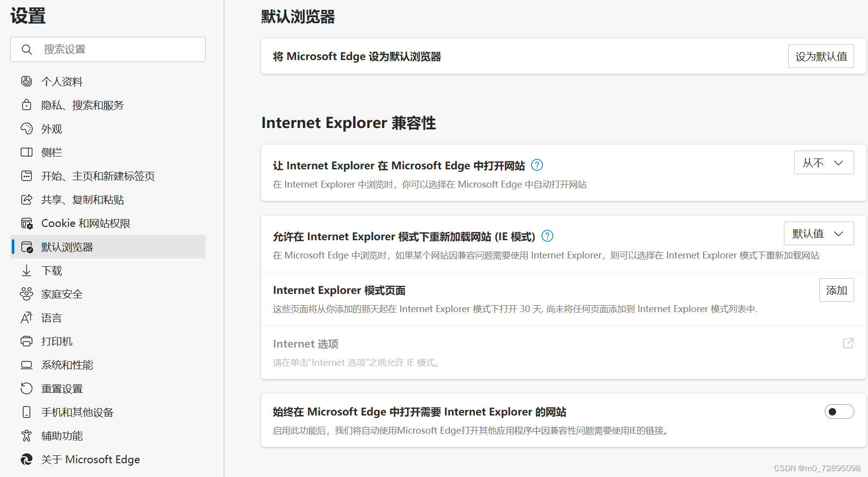868x477 pixels.
Task: Click the 个人资料 profile icon
Action: pyautogui.click(x=27, y=81)
